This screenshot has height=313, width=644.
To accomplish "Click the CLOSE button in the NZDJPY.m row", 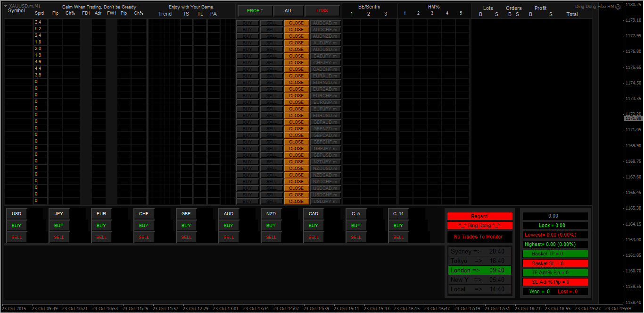I will pos(297,161).
